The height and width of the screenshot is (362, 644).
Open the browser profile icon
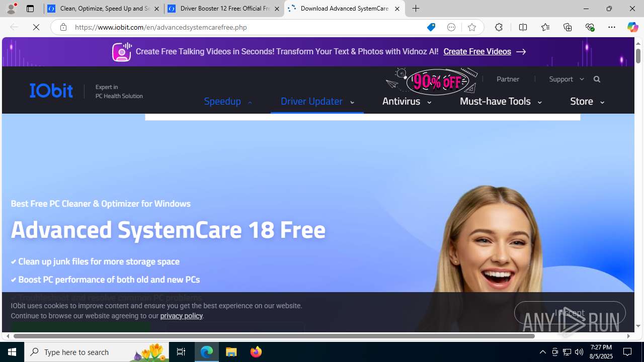[11, 9]
